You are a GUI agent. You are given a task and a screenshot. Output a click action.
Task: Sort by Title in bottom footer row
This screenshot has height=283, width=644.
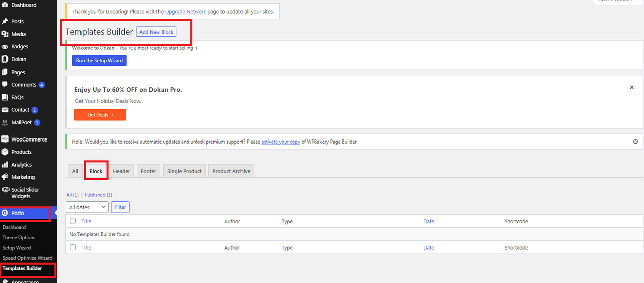coord(86,247)
